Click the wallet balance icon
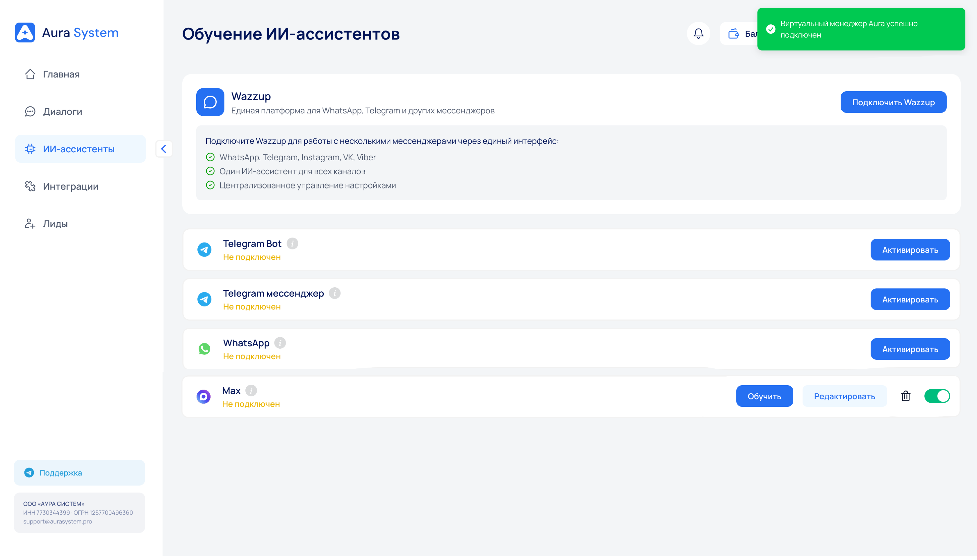 [733, 33]
